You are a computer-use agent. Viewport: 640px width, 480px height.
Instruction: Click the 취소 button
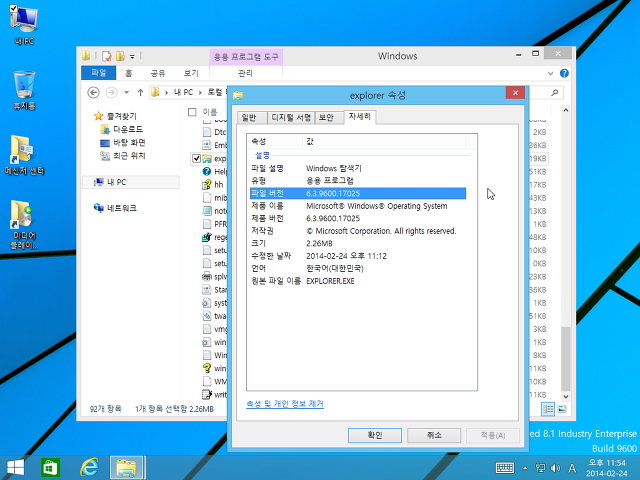pos(434,435)
